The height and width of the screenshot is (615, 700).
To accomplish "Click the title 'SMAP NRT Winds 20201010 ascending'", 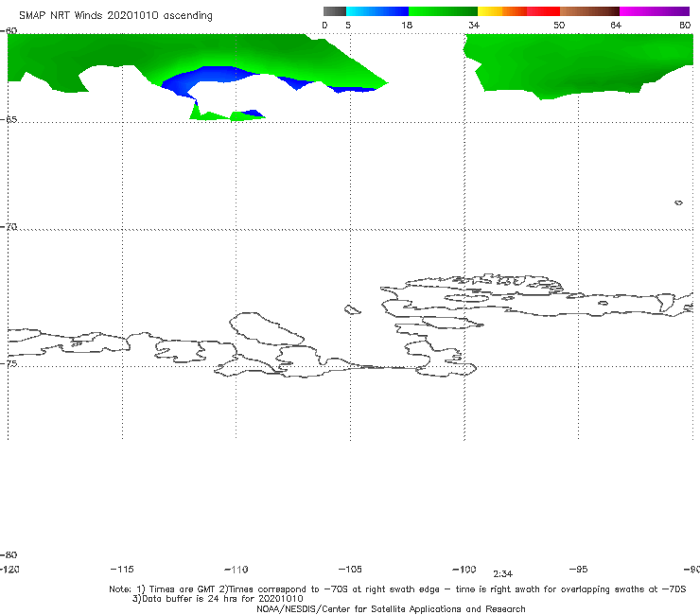I will (x=115, y=15).
